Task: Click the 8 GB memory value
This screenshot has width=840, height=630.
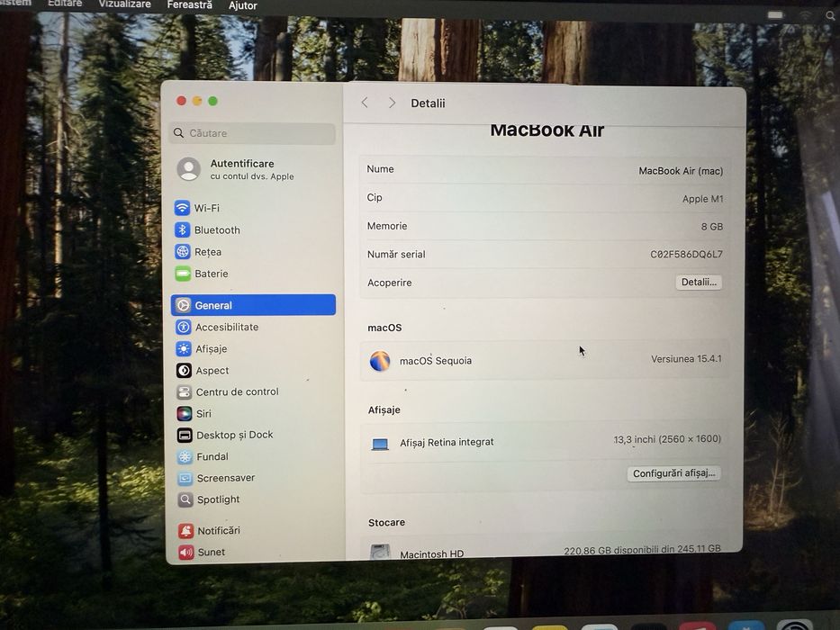Action: tap(712, 227)
